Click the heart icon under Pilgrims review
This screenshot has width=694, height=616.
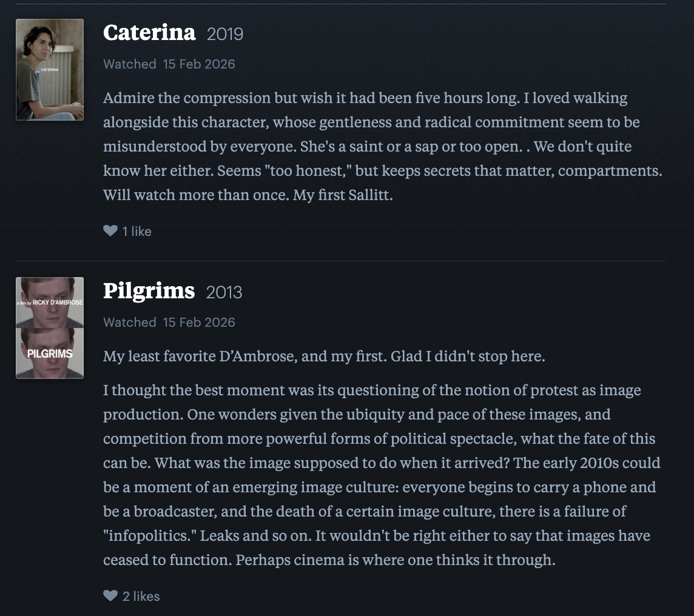(110, 596)
